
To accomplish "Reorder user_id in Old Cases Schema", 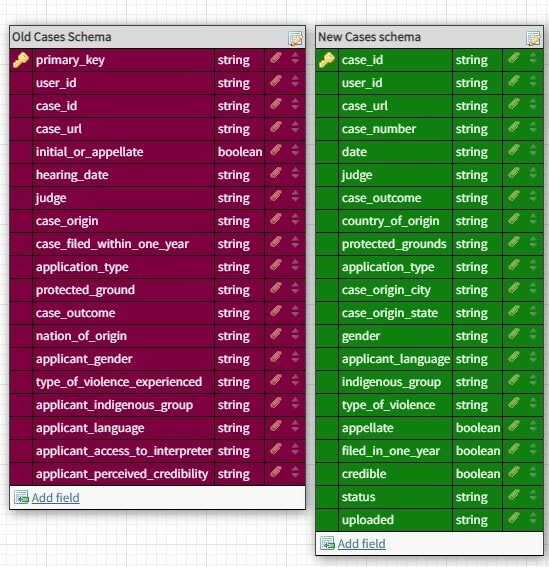I will (x=295, y=81).
